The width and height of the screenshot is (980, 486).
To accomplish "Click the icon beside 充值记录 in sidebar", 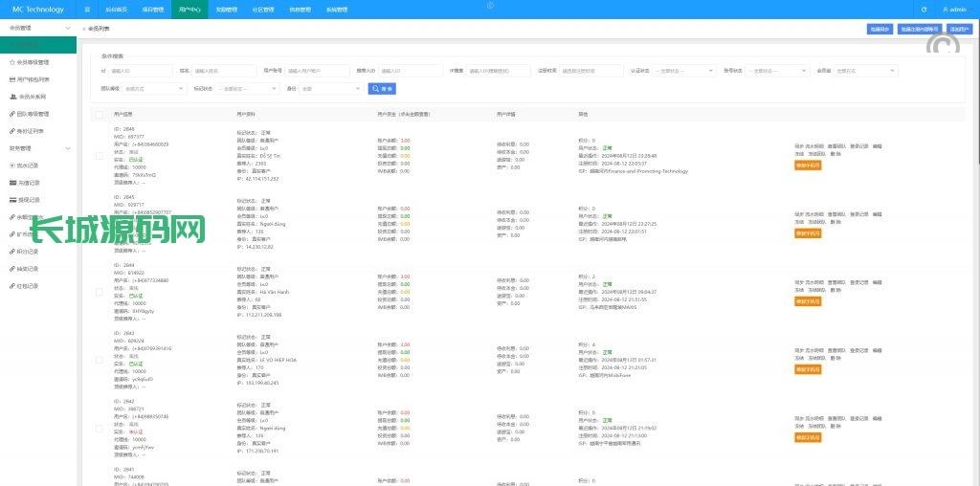I will [11, 183].
